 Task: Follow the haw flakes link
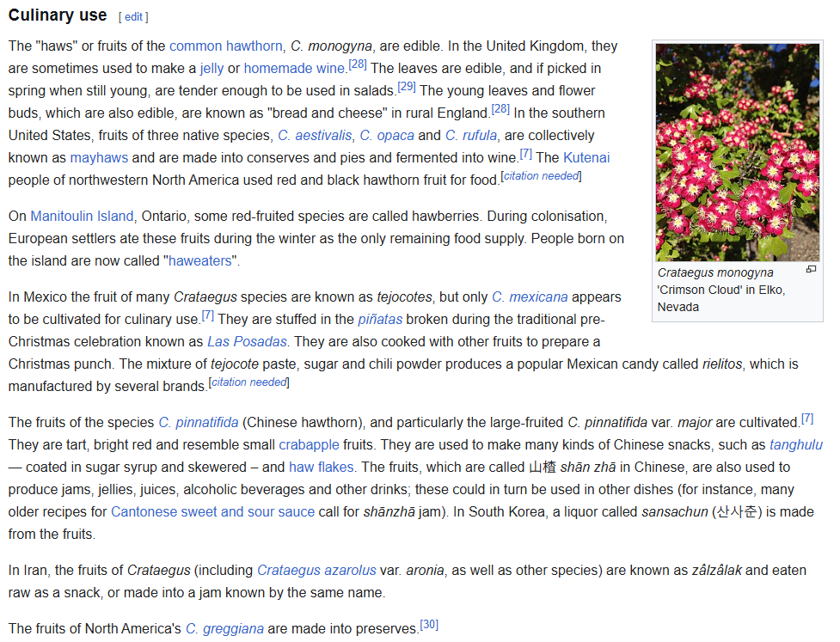pos(322,468)
